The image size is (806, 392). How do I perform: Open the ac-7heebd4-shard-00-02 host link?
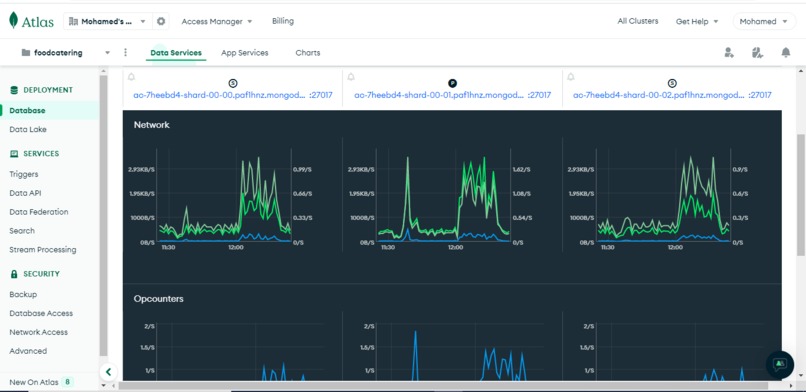(x=672, y=95)
